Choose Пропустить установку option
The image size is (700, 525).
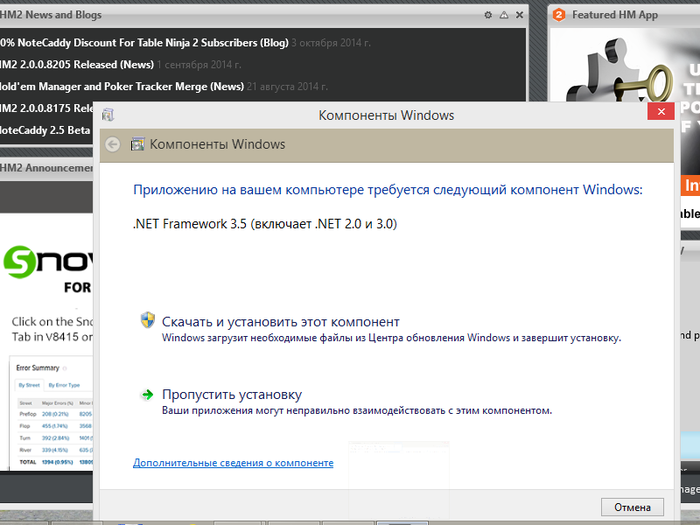pos(232,395)
